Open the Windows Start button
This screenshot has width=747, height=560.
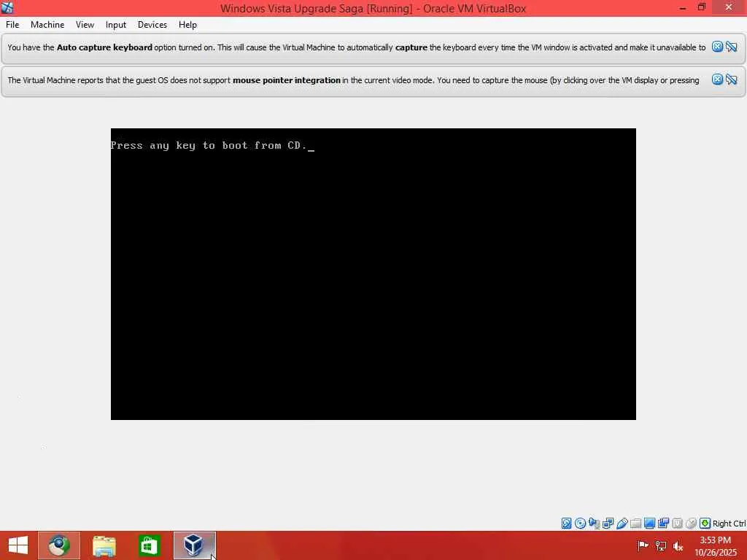[x=18, y=545]
